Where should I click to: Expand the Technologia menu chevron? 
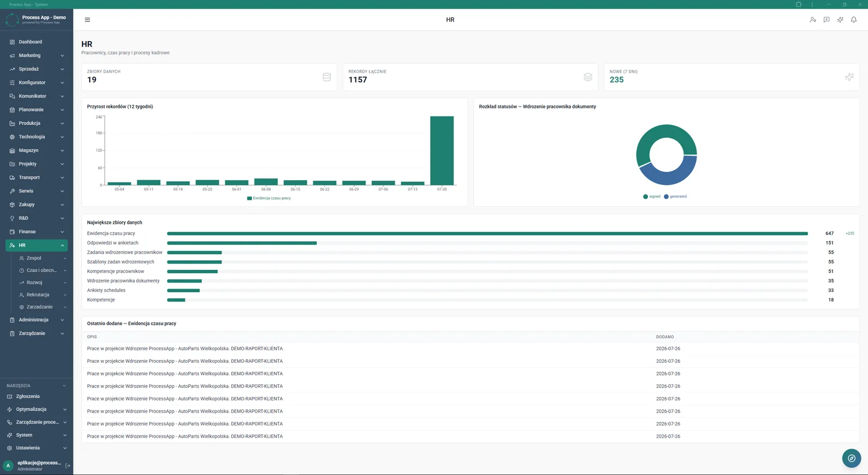(62, 137)
